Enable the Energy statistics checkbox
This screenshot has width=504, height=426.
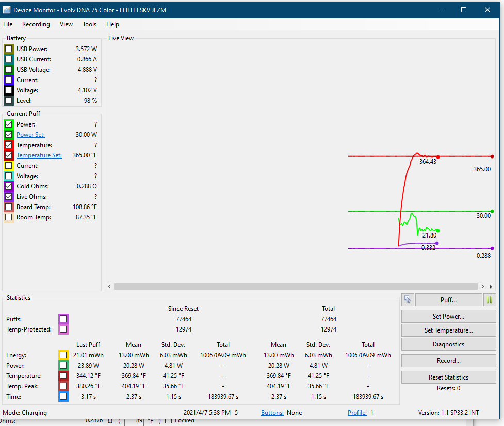(63, 355)
